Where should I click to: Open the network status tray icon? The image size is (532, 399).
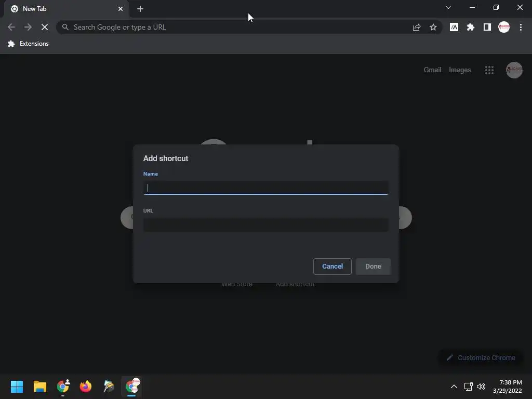469,387
